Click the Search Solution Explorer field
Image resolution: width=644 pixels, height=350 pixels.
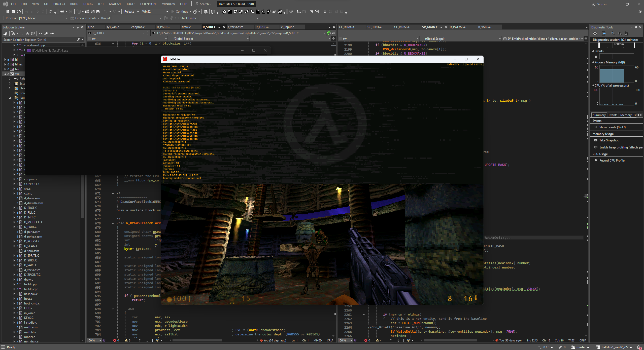(x=43, y=40)
